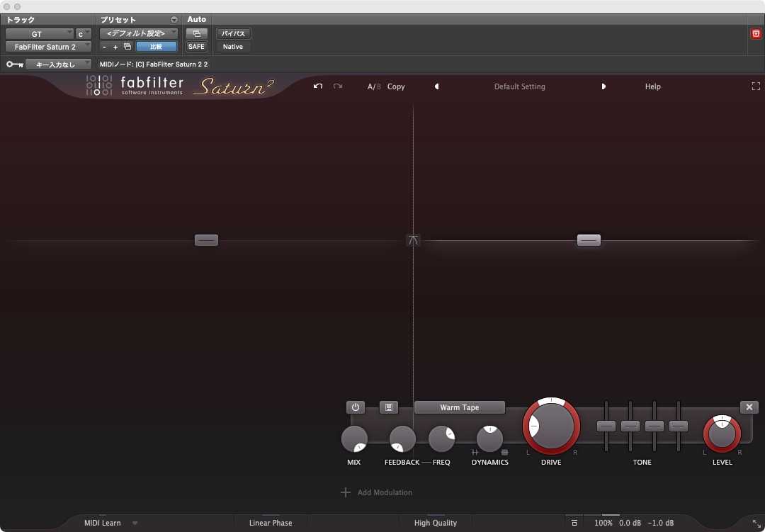Click the redo arrow in Saturn header
Screen dimensions: 765x532
coord(338,86)
